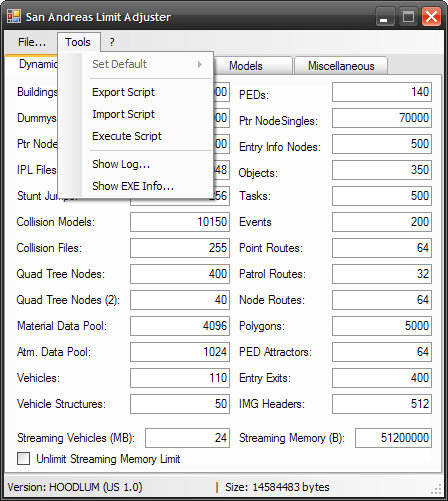Minimize the Limit Adjuster window
This screenshot has height=501, width=448.
(x=384, y=17)
